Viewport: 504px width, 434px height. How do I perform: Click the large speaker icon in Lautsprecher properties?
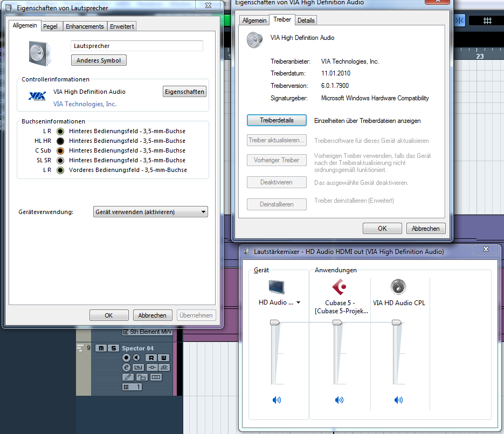coord(39,53)
